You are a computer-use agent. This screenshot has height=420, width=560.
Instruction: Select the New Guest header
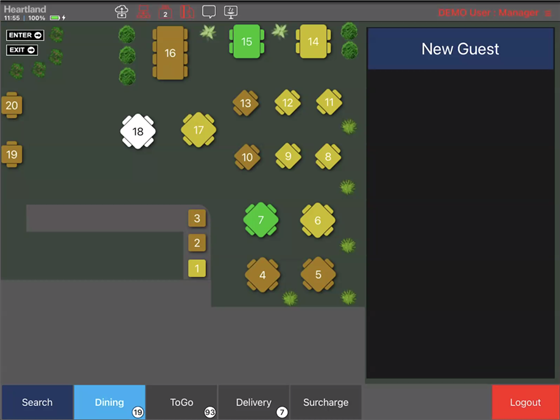coord(460,49)
